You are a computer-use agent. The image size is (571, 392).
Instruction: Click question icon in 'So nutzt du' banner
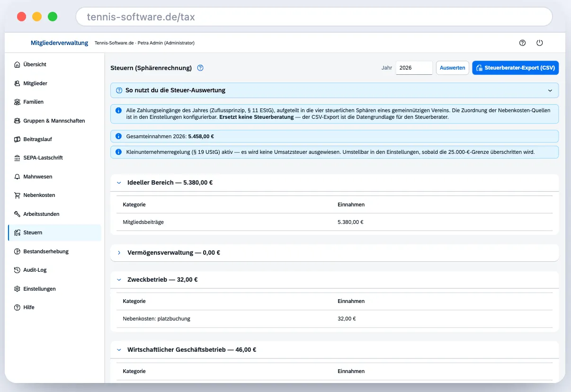(x=119, y=90)
